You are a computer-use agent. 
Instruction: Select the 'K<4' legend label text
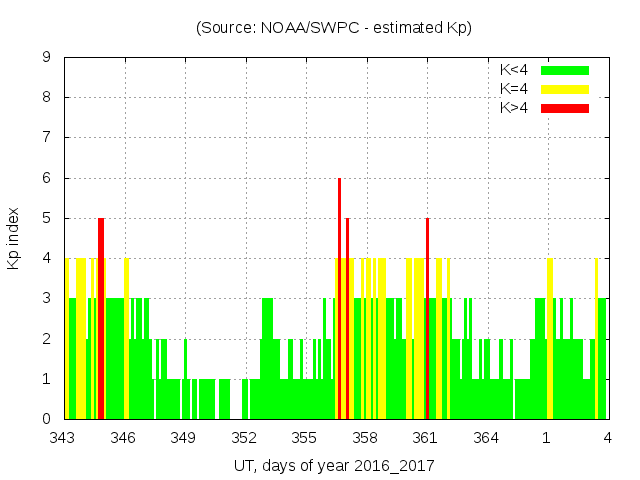[514, 70]
